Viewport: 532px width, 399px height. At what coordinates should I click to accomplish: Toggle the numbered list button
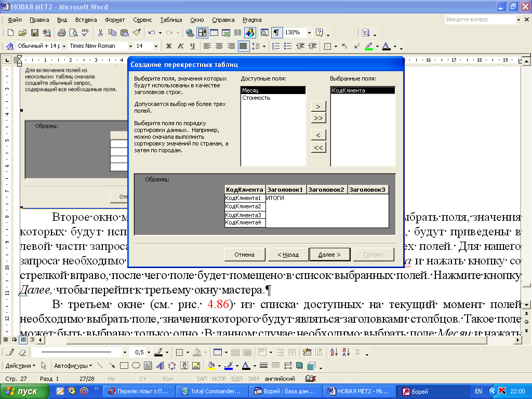click(x=276, y=46)
